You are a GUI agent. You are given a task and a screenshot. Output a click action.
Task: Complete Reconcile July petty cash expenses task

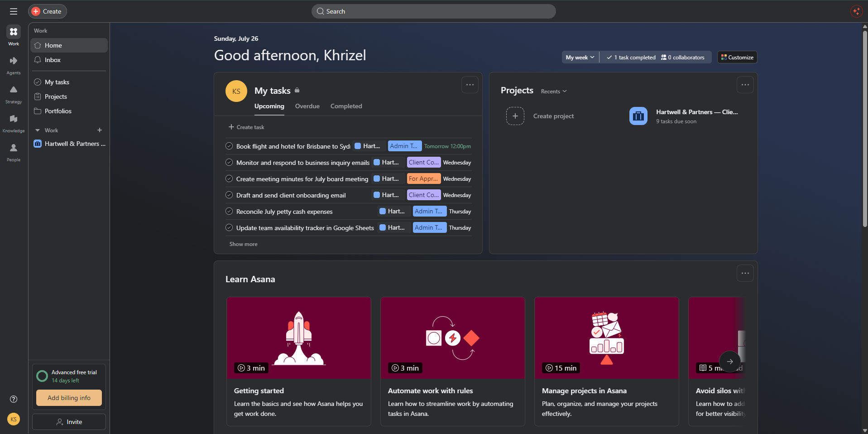click(x=229, y=211)
